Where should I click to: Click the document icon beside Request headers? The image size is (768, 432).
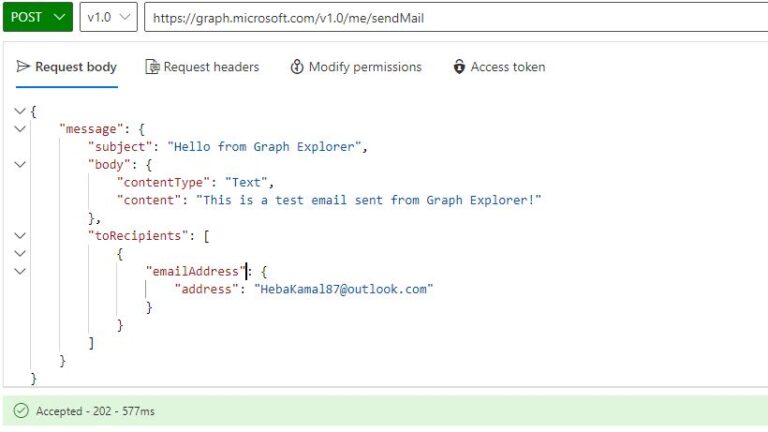click(152, 67)
